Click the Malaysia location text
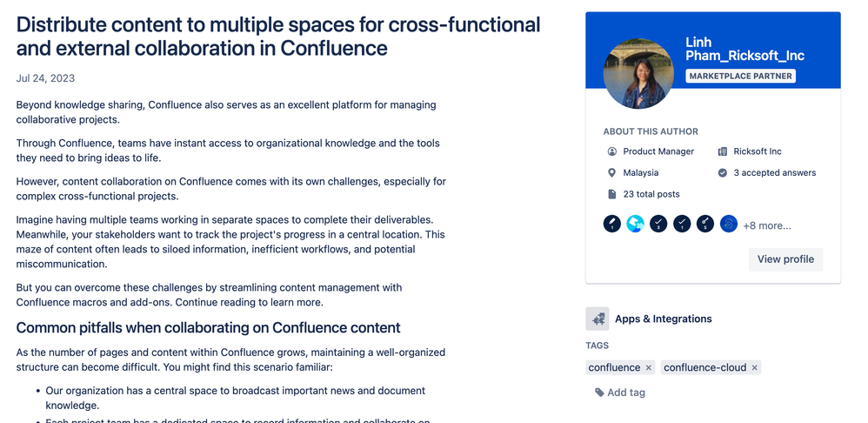Image resolution: width=868 pixels, height=423 pixels. pos(640,172)
